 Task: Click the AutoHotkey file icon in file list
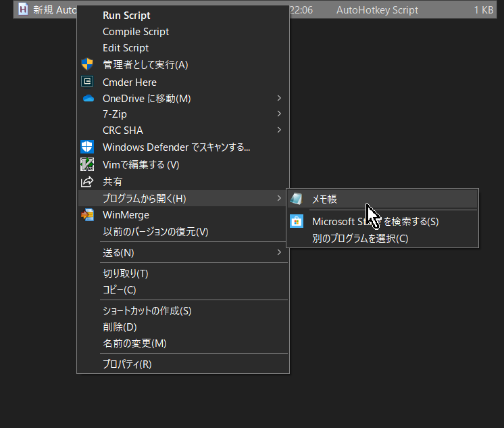[x=23, y=9]
